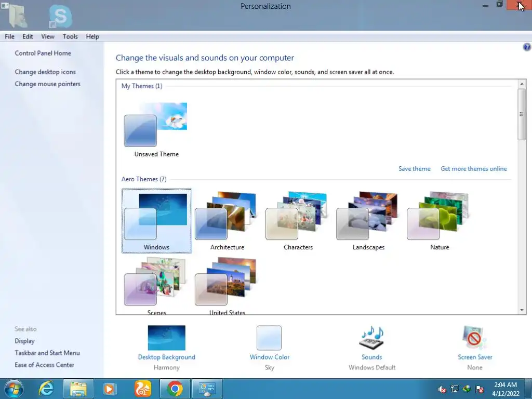This screenshot has height=399, width=532.
Task: Open the Display link under See also
Action: tap(24, 341)
